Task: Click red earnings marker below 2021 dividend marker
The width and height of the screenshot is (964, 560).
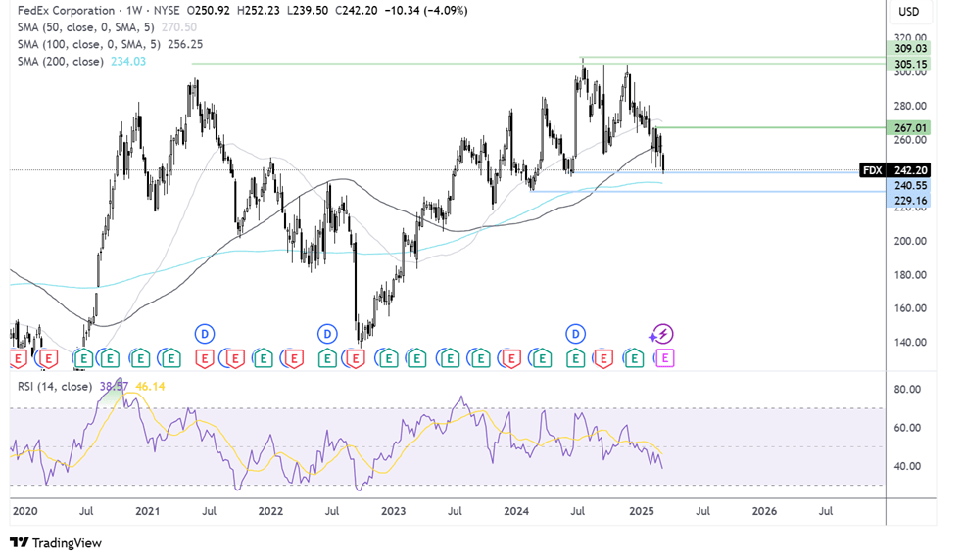Action: coord(204,357)
